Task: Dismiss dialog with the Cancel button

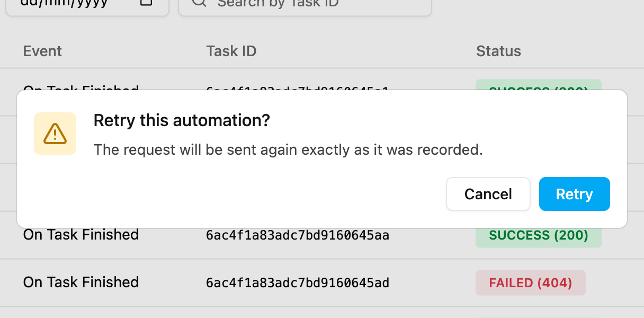Action: click(488, 194)
